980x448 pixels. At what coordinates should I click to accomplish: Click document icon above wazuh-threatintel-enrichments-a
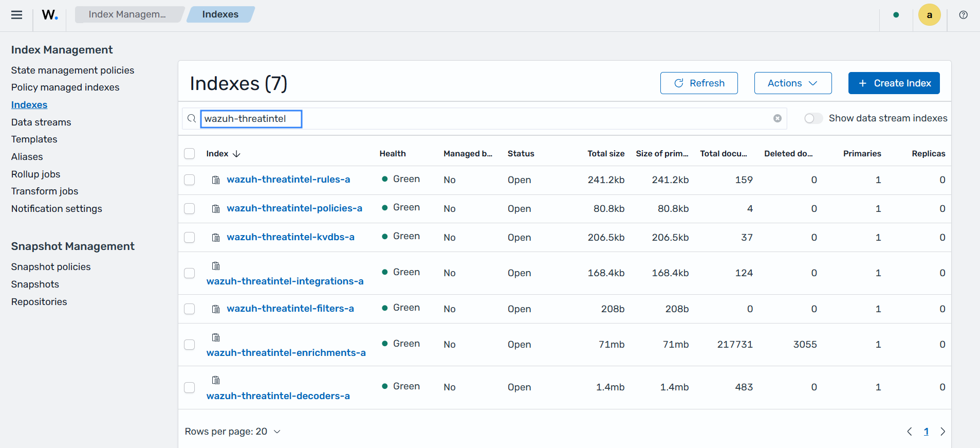tap(216, 337)
